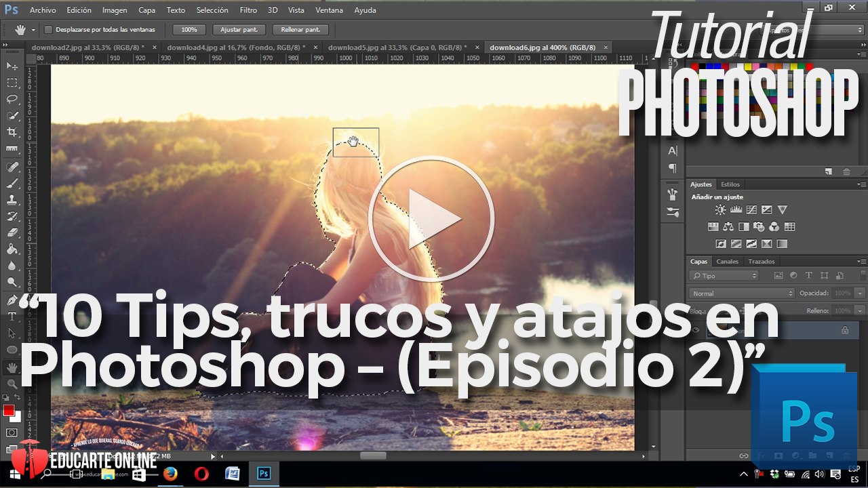Select the Pen tool
868x488 pixels.
[12, 300]
